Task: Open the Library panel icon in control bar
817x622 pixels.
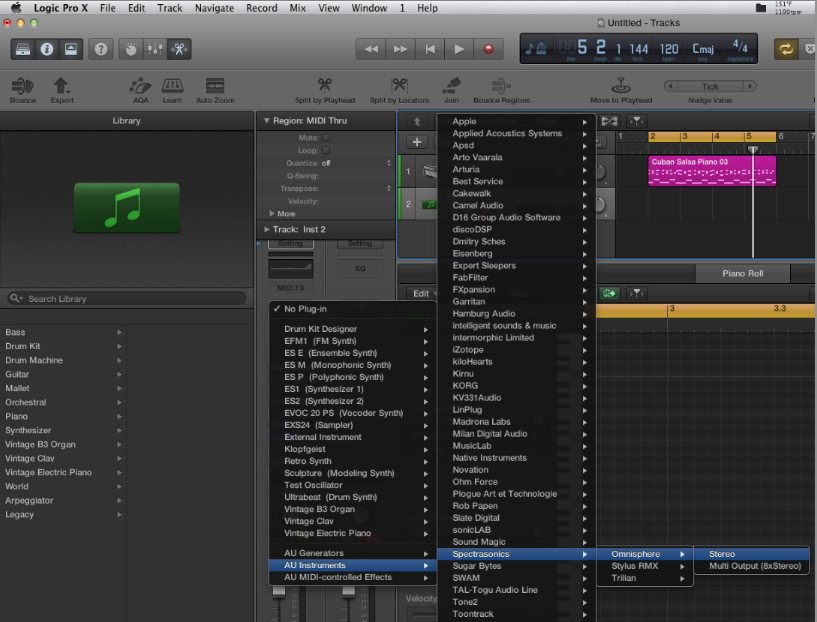Action: click(23, 48)
